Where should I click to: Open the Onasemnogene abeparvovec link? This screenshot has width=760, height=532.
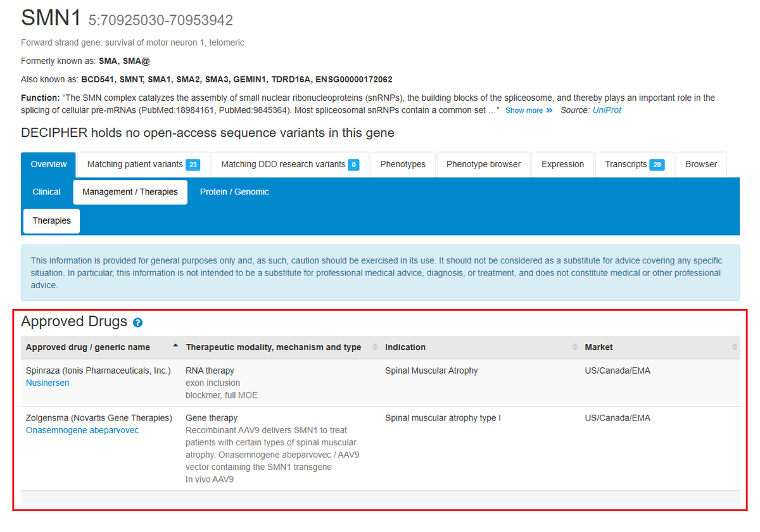pyautogui.click(x=82, y=431)
